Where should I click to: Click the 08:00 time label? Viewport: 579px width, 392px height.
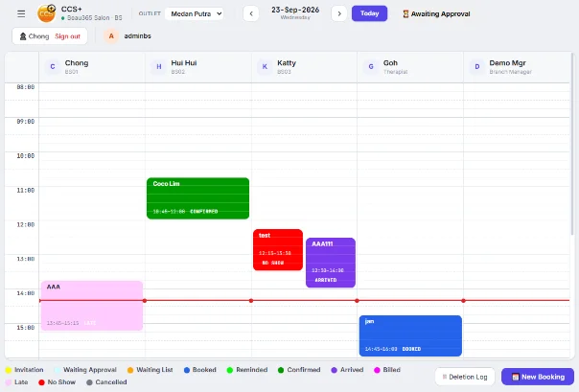coord(26,87)
